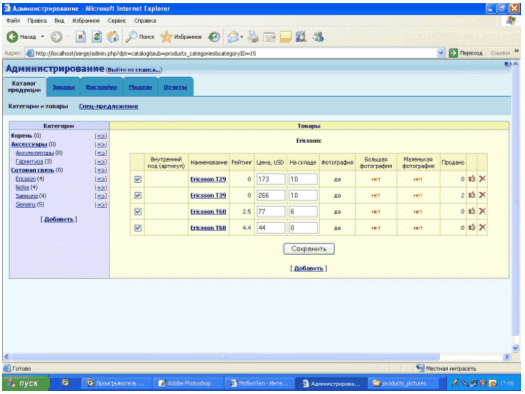Screen dimensions: 525x394
Task: Click the Back arrow in browser toolbar
Action: point(13,37)
